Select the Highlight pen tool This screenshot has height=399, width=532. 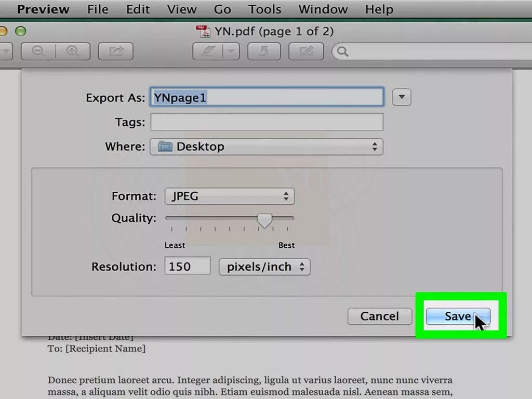pos(208,51)
